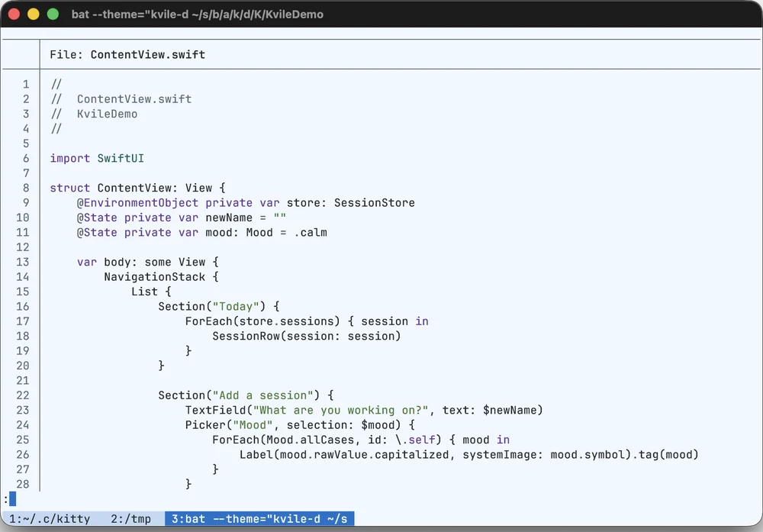Click the "import SwiftUI" line

(x=97, y=158)
